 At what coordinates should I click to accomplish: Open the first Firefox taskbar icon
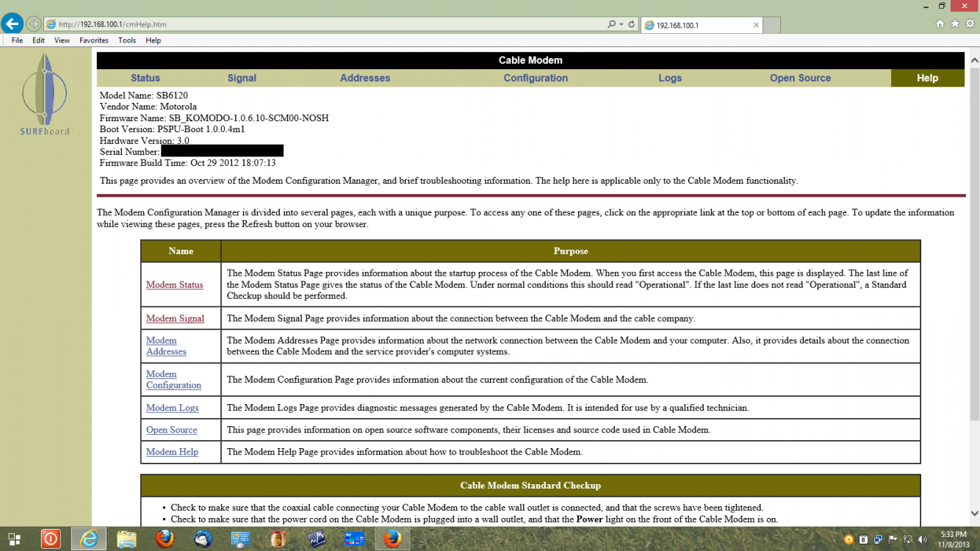[165, 539]
